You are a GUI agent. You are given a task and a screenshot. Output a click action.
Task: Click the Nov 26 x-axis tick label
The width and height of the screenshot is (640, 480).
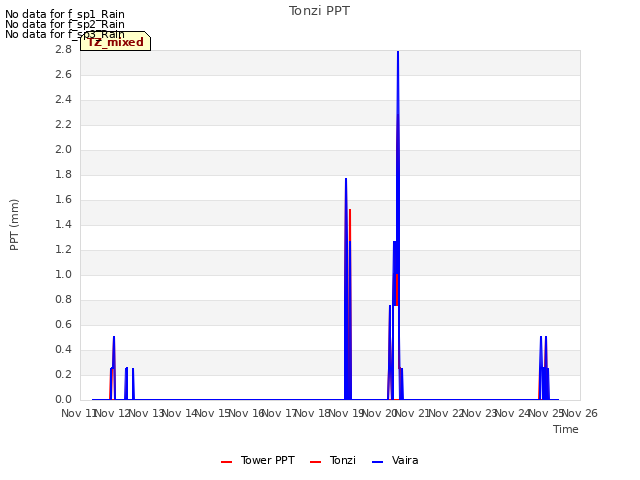pyautogui.click(x=580, y=413)
